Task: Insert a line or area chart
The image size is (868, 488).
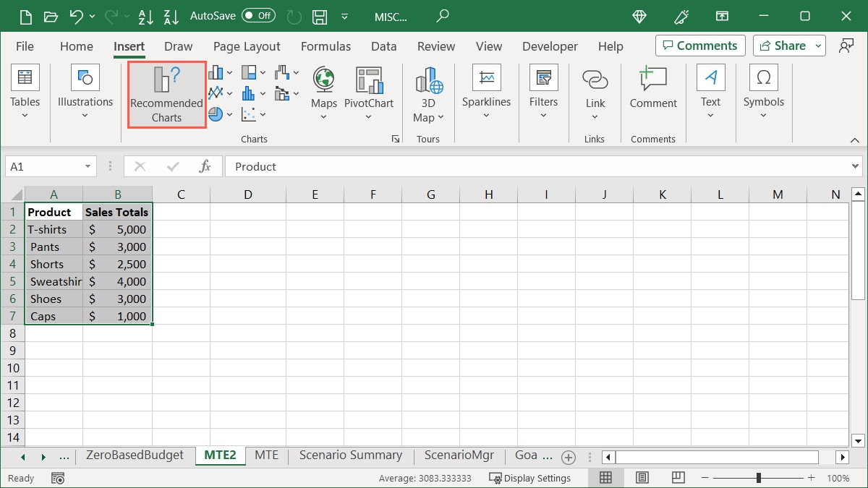Action: tap(214, 93)
